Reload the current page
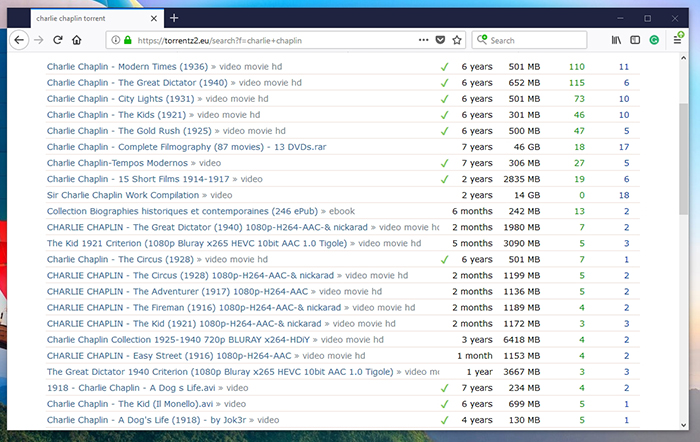Viewport: 700px width, 442px height. click(x=58, y=40)
